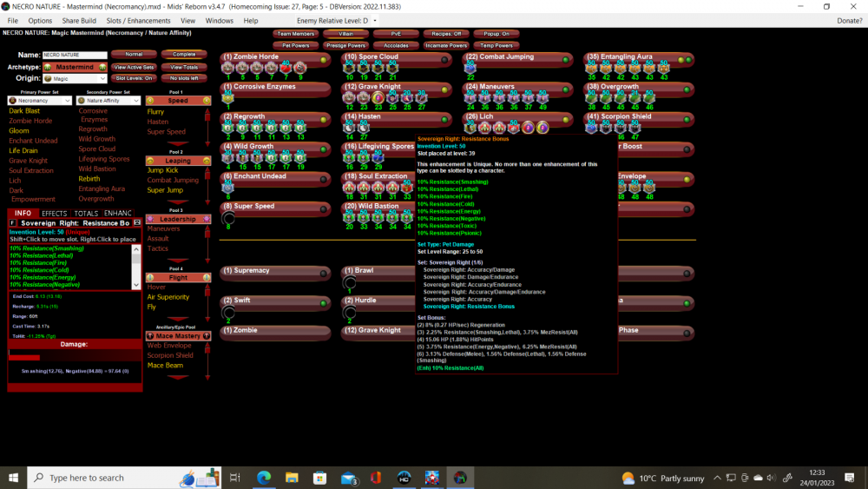This screenshot has height=489, width=868.
Task: Toggle the Super Speed power indicator
Action: 323,208
